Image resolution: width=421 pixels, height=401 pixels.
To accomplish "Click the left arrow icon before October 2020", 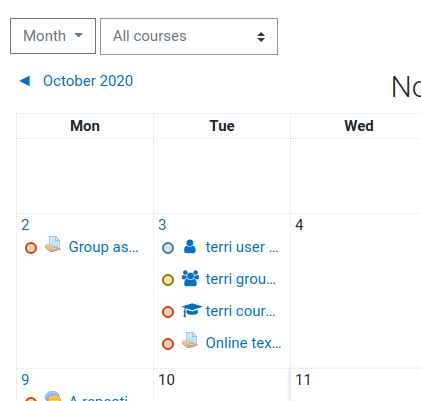I will point(25,81).
